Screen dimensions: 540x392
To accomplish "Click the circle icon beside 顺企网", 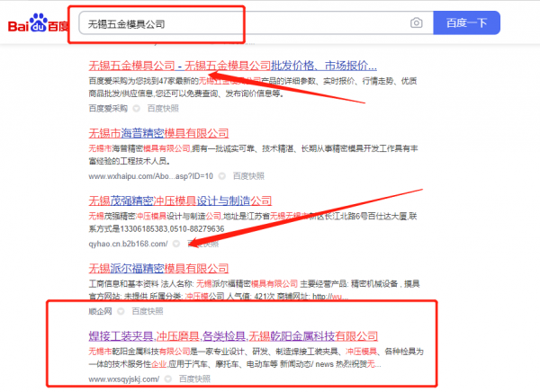I will pos(122,311).
